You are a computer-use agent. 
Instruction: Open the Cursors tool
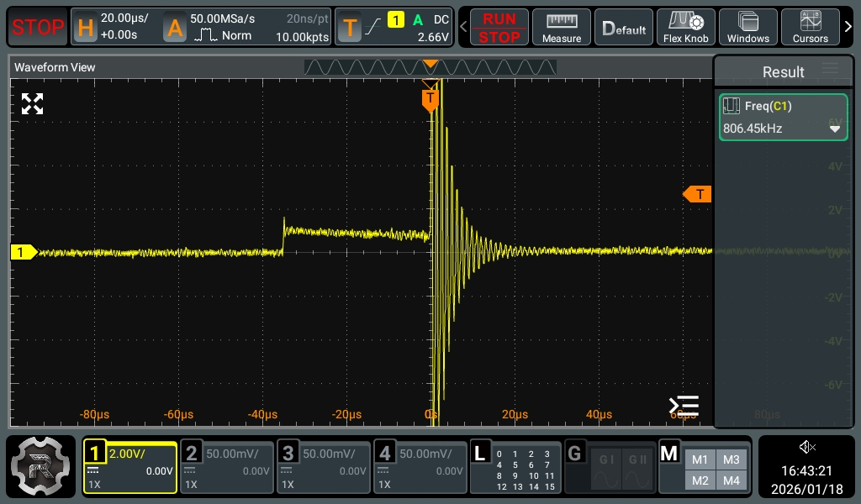tap(810, 28)
